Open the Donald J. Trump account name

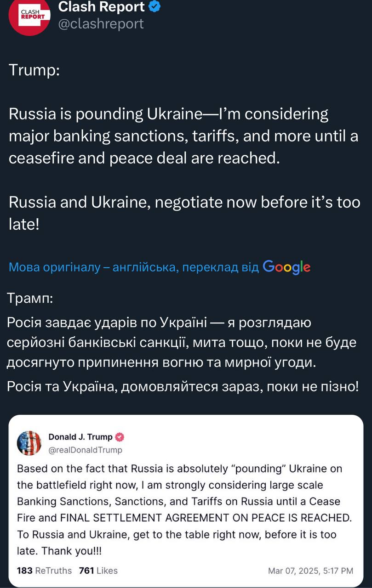(80, 437)
